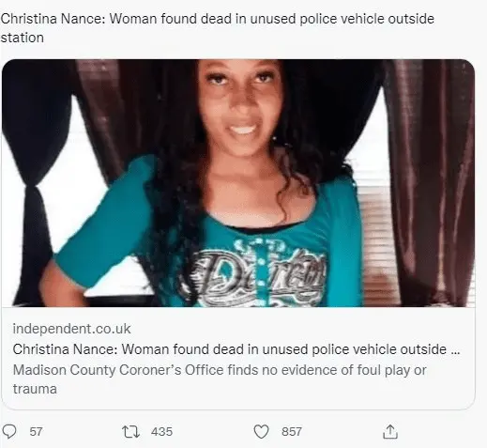The image size is (487, 448).
Task: Click the phrase foul play in the description
Action: click(384, 370)
